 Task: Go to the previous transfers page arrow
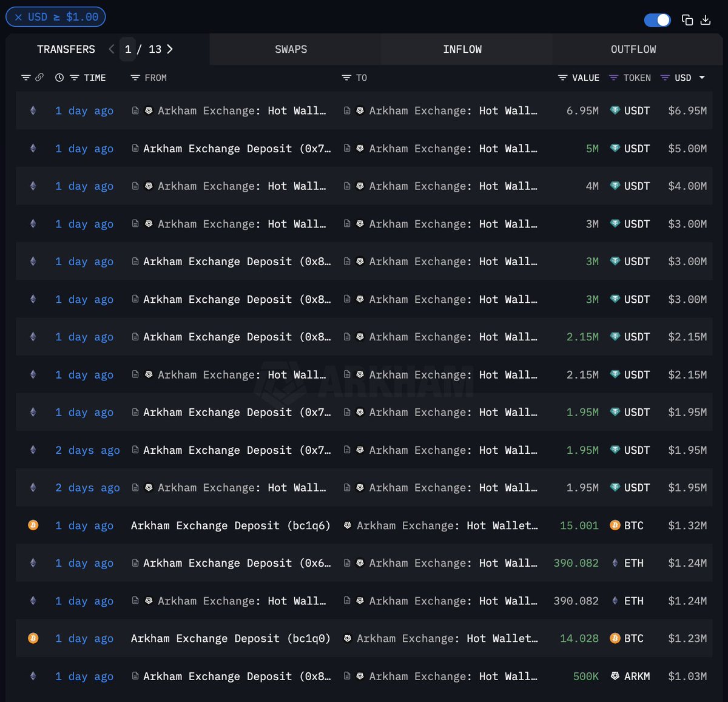pyautogui.click(x=112, y=49)
